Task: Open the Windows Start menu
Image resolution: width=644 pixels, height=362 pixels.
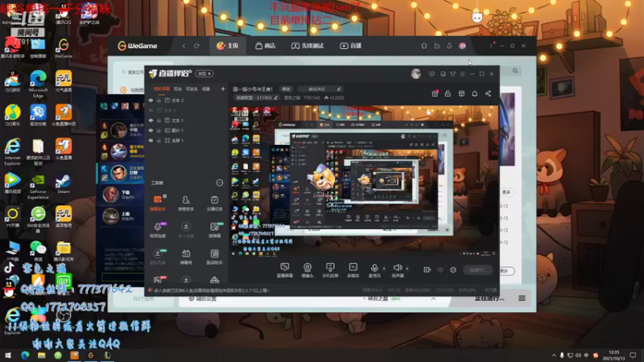Action: [8, 356]
